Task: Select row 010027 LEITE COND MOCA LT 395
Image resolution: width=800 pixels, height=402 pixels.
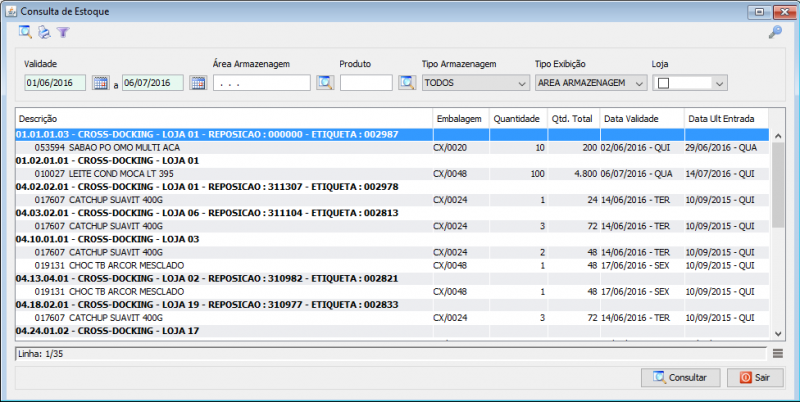Action: click(392, 174)
